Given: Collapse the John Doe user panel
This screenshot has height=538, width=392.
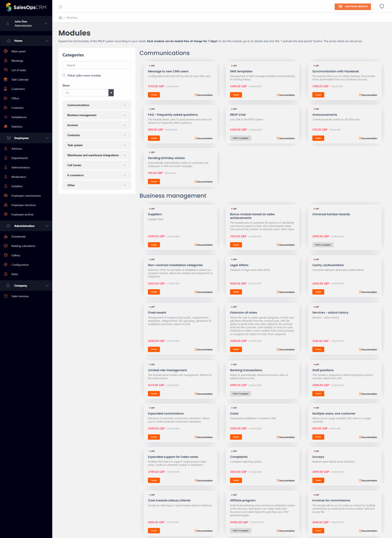Looking at the screenshot, I should 46,24.
